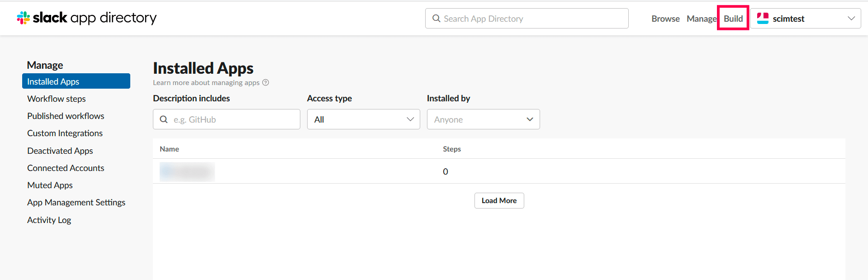Image resolution: width=868 pixels, height=280 pixels.
Task: Go to the Build tab
Action: coord(733,19)
